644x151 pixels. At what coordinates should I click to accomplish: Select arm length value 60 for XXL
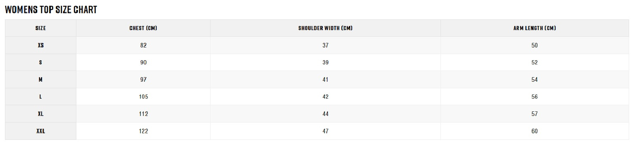pyautogui.click(x=535, y=131)
